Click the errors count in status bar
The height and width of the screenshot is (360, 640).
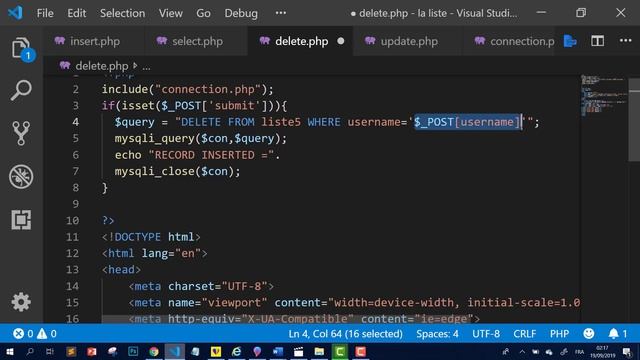23,334
